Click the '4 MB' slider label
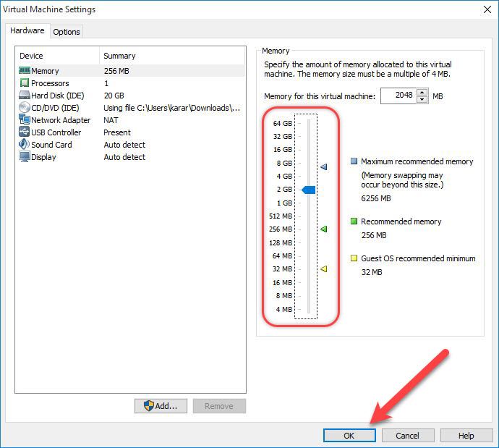 (x=284, y=309)
